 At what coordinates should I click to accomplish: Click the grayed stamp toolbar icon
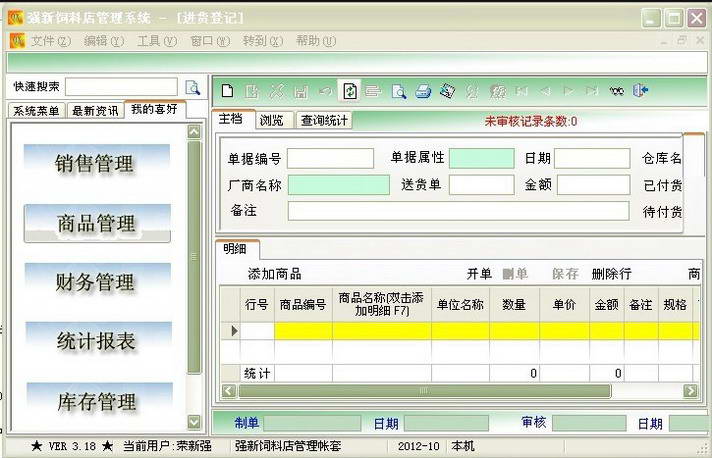[498, 91]
